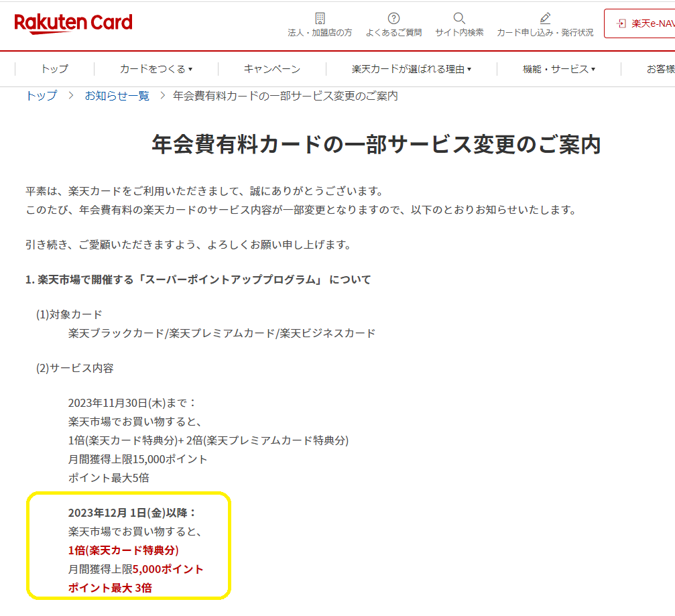The width and height of the screenshot is (675, 616).
Task: Click the building icon above 法人・加盟店の方
Action: [x=320, y=18]
